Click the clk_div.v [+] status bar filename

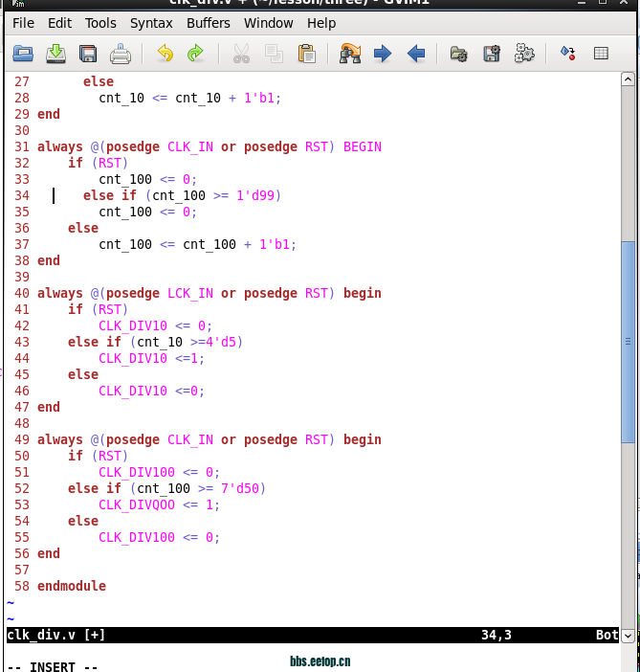[56, 635]
